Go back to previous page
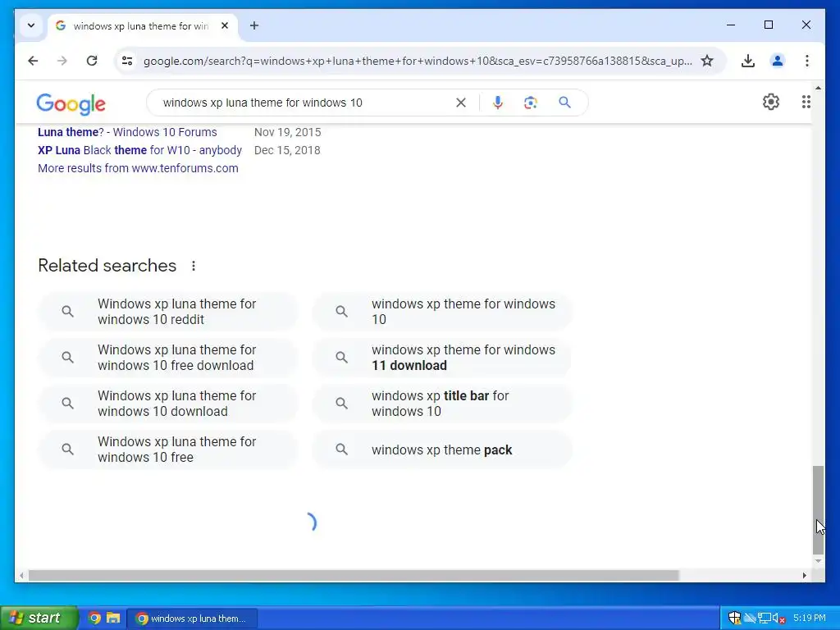 tap(33, 61)
